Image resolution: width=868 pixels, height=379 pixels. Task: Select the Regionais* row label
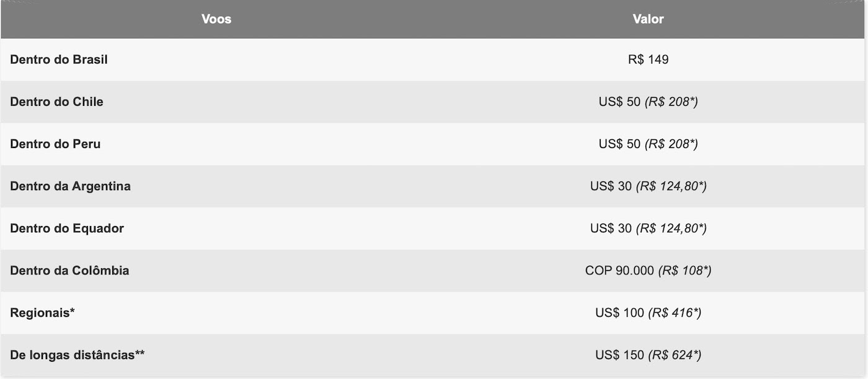click(x=42, y=312)
